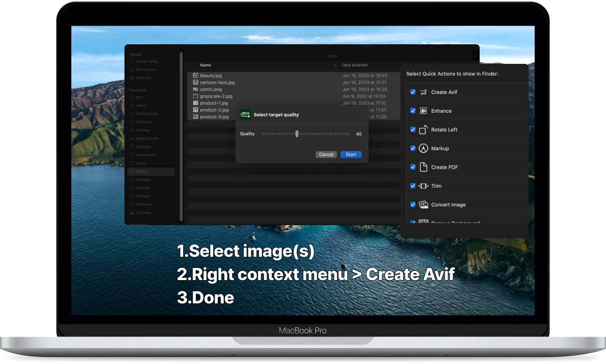Click the Trim film-strip icon
The image size is (606, 364).
click(423, 186)
